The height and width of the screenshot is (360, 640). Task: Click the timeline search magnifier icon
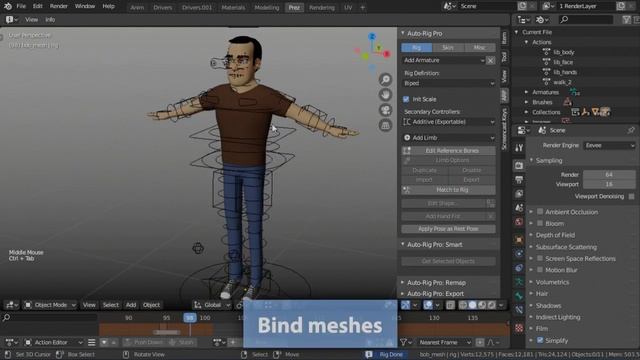pos(6,317)
